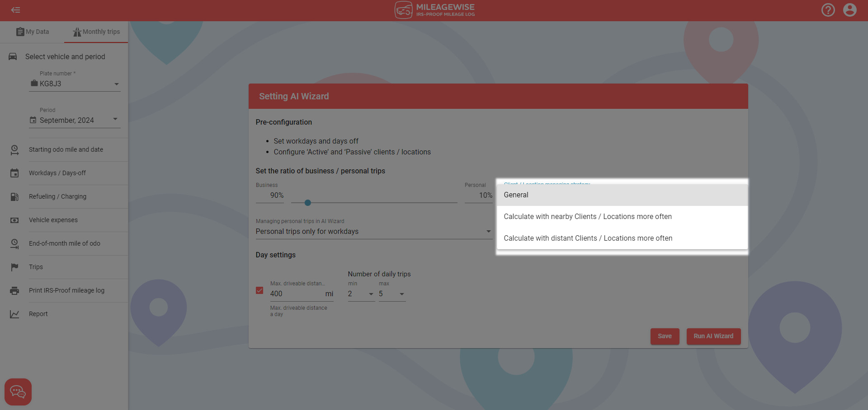Viewport: 868px width, 410px height.
Task: Open Workdays / Days-off section
Action: (57, 173)
